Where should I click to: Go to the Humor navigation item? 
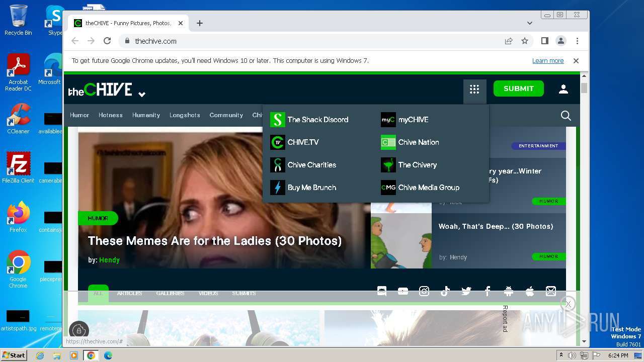click(x=79, y=115)
